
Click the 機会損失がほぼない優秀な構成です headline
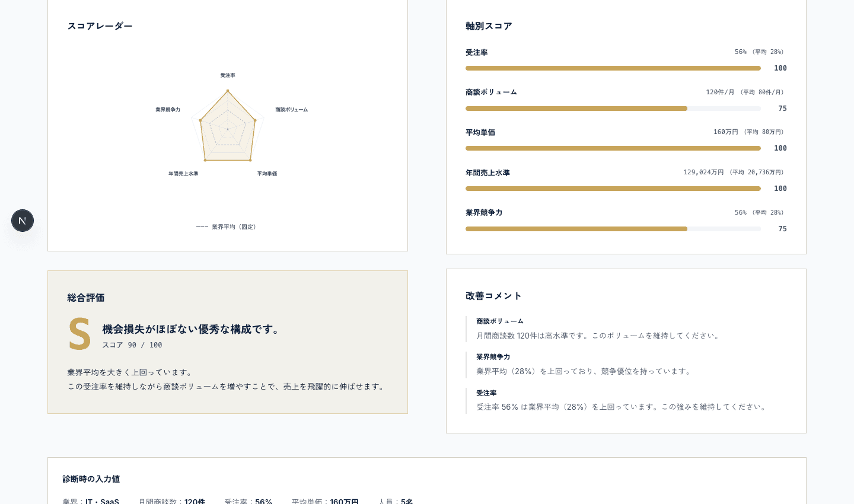click(192, 329)
